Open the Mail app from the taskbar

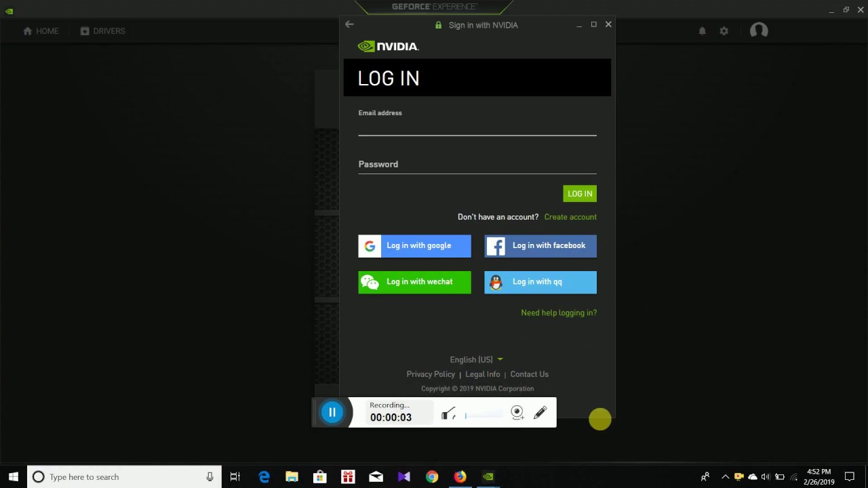(376, 477)
